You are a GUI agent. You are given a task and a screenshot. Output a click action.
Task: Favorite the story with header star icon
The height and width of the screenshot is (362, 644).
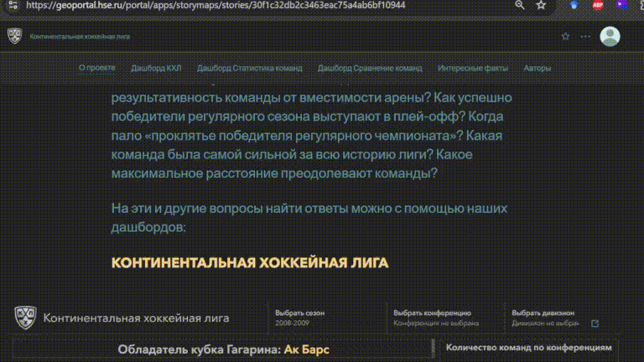(565, 37)
